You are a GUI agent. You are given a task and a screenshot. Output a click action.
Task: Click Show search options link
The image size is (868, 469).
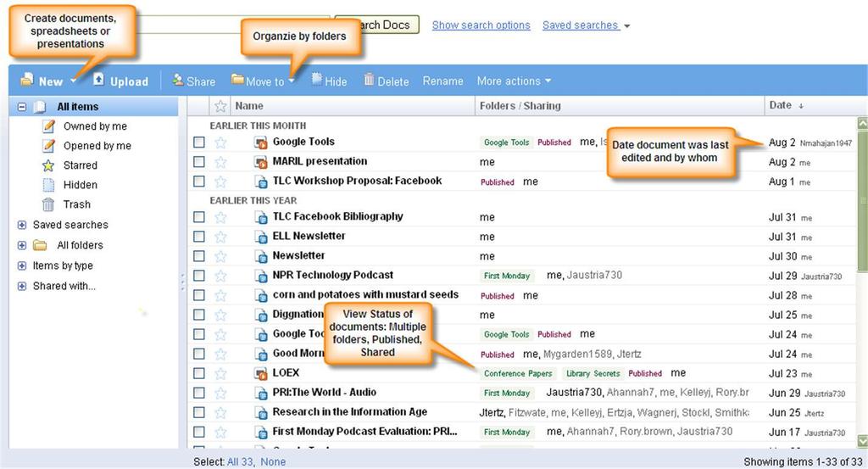[481, 25]
